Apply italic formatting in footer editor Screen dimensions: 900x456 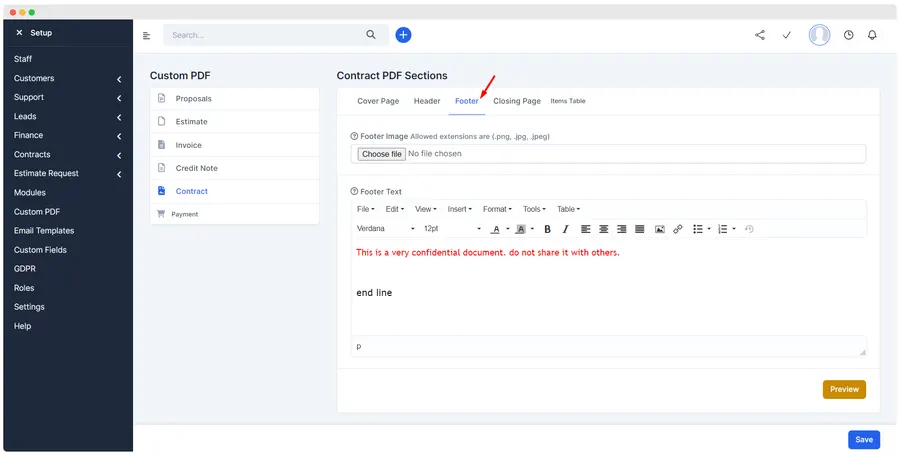[565, 229]
